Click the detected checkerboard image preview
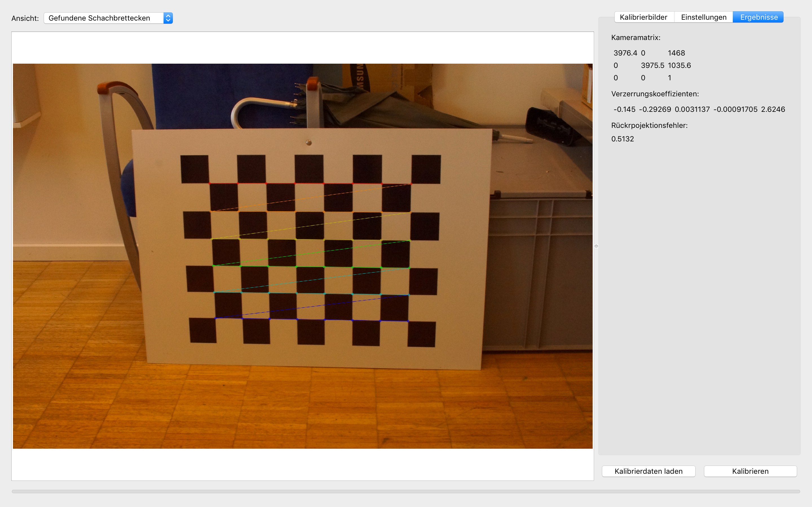The height and width of the screenshot is (507, 812). 303,256
